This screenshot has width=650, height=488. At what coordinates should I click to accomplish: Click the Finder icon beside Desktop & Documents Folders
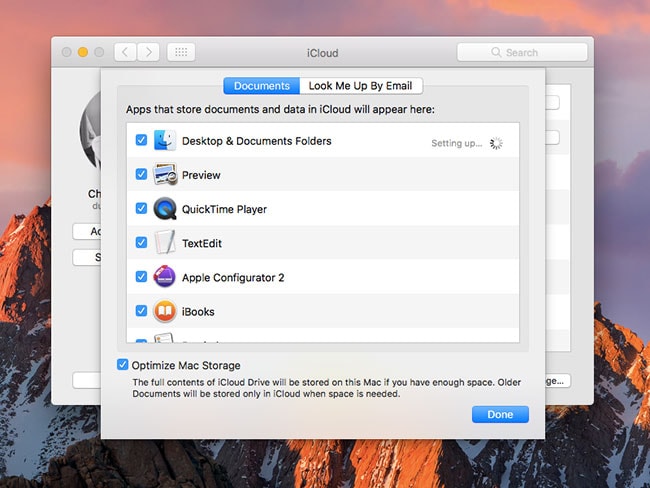click(165, 140)
